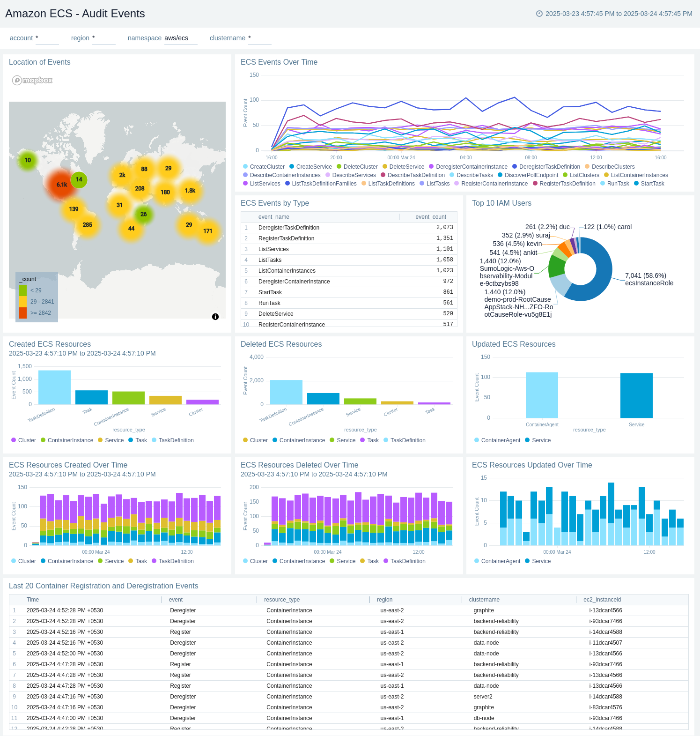The image size is (700, 736).
Task: Select the ListServices row in Events by Type
Action: (x=349, y=249)
